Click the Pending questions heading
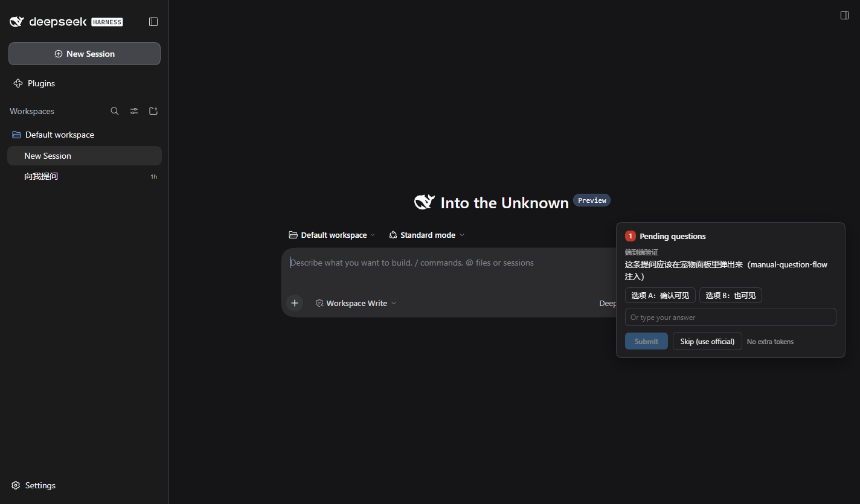860x504 pixels. click(x=673, y=236)
